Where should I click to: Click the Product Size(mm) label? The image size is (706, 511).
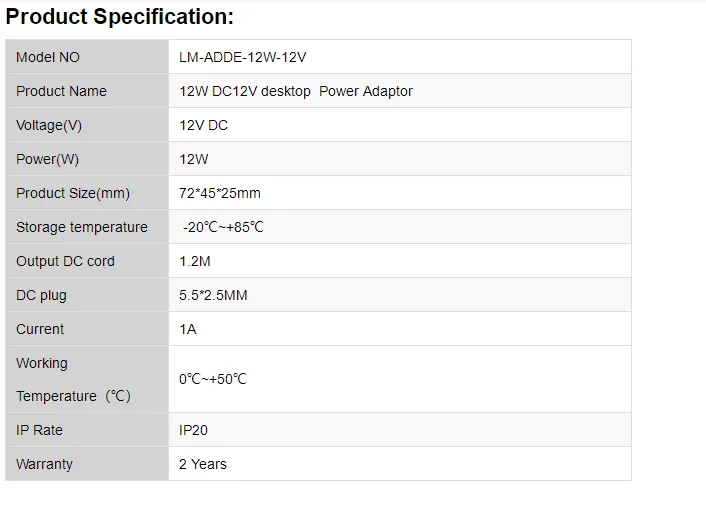pyautogui.click(x=73, y=193)
